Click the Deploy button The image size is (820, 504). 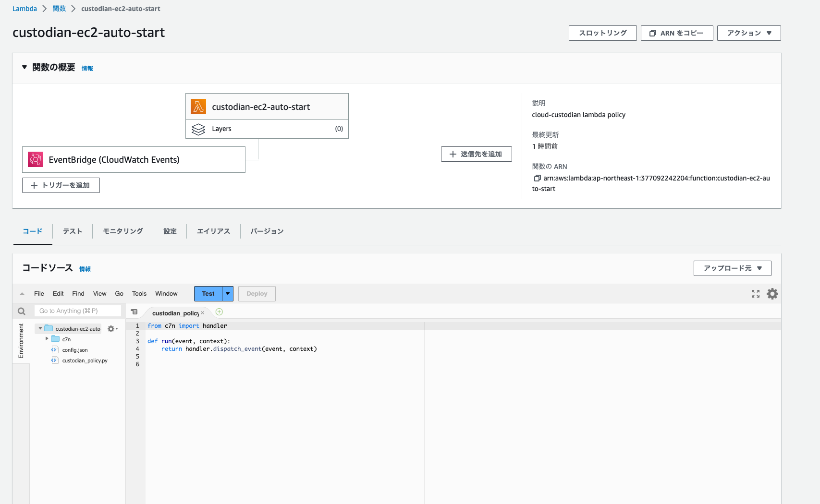point(257,294)
